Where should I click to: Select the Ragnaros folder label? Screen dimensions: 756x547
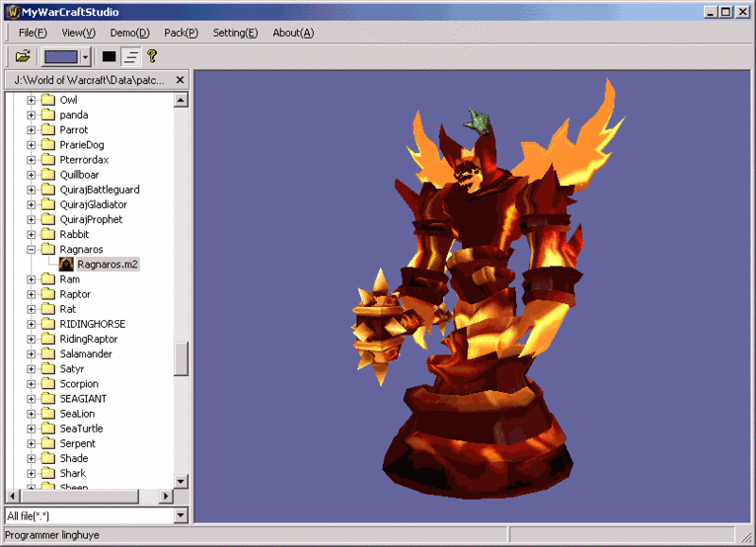[81, 249]
